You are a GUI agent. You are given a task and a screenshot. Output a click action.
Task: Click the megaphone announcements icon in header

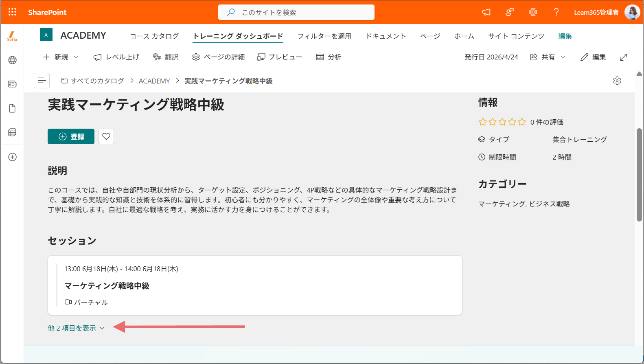click(486, 12)
